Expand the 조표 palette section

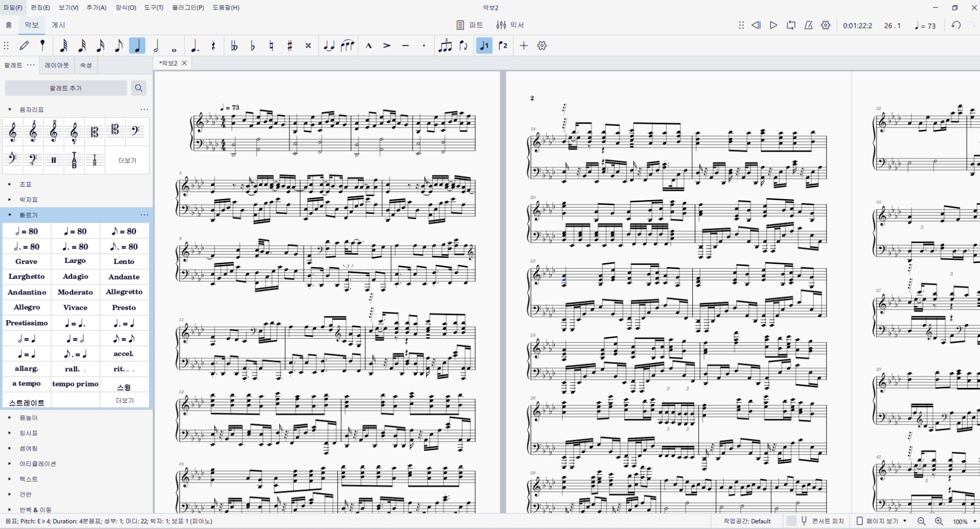[x=10, y=184]
